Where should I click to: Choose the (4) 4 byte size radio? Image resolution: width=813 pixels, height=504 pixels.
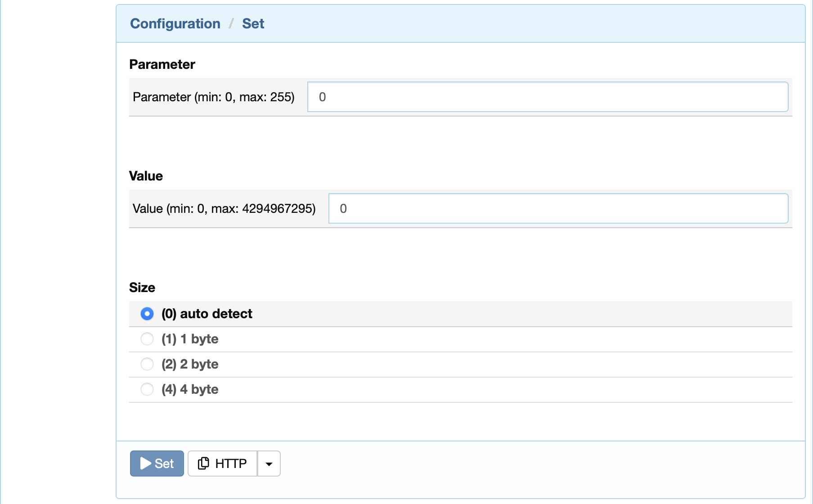(x=147, y=389)
